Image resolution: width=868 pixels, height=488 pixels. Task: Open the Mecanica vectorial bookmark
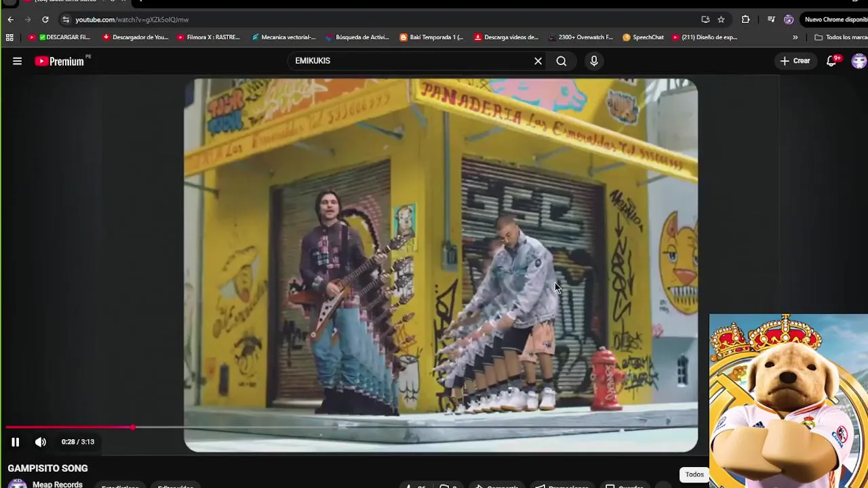[x=283, y=37]
